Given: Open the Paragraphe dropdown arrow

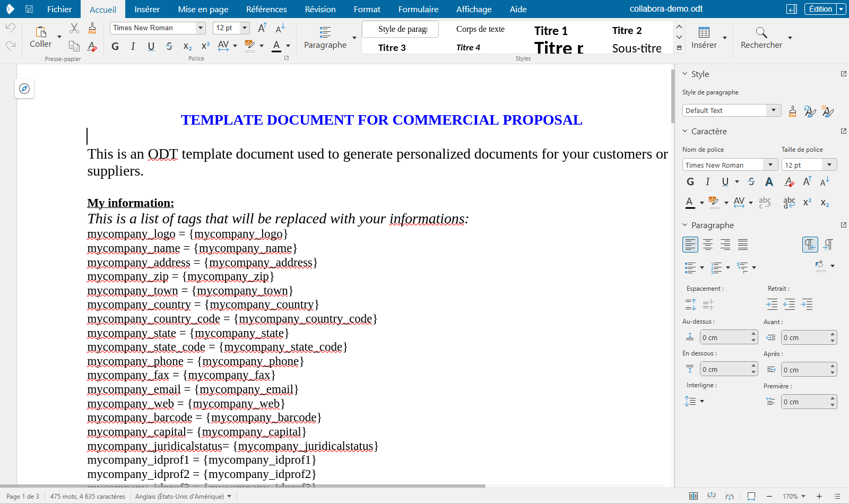Looking at the screenshot, I should pos(354,38).
